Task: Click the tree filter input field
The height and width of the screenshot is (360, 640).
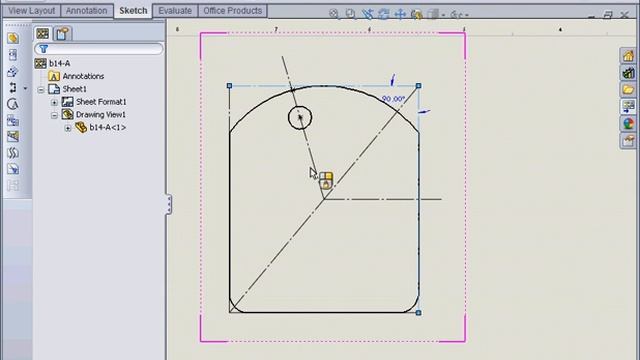Action: [x=99, y=49]
